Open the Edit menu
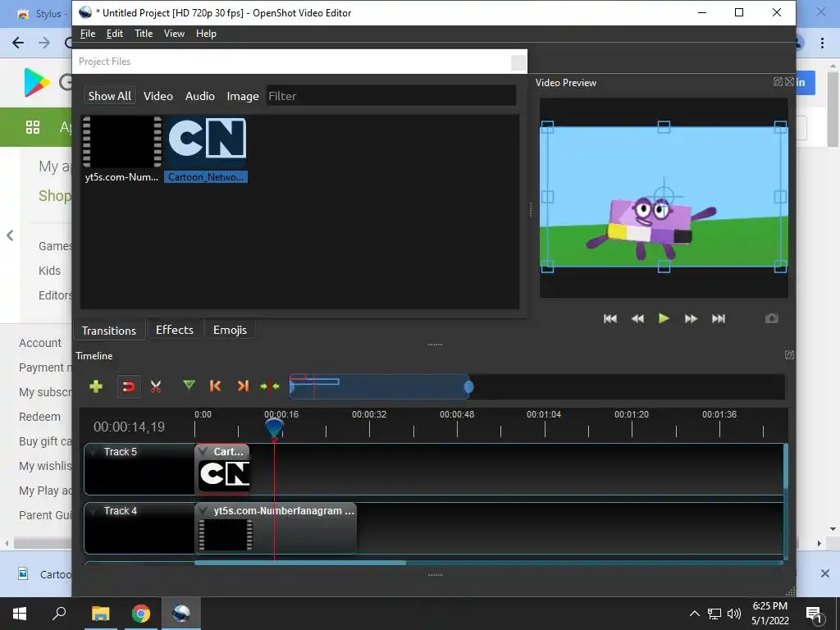The height and width of the screenshot is (630, 840). coord(115,33)
